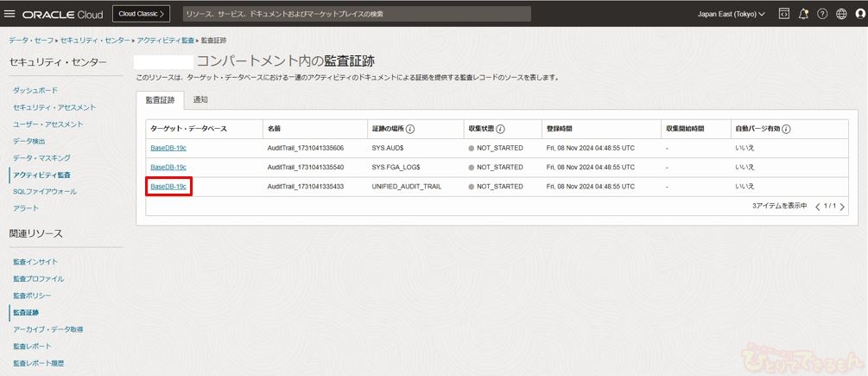Open the notifications bell

pos(803,14)
